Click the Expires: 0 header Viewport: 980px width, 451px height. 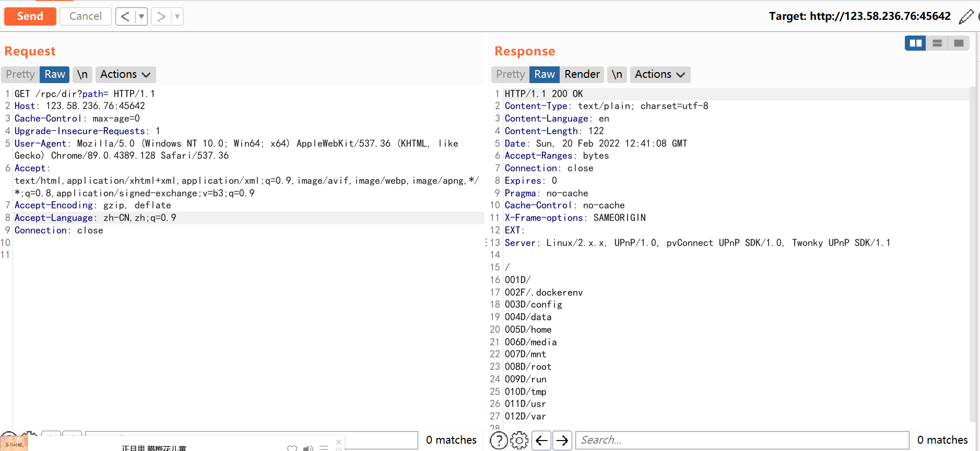pos(531,181)
